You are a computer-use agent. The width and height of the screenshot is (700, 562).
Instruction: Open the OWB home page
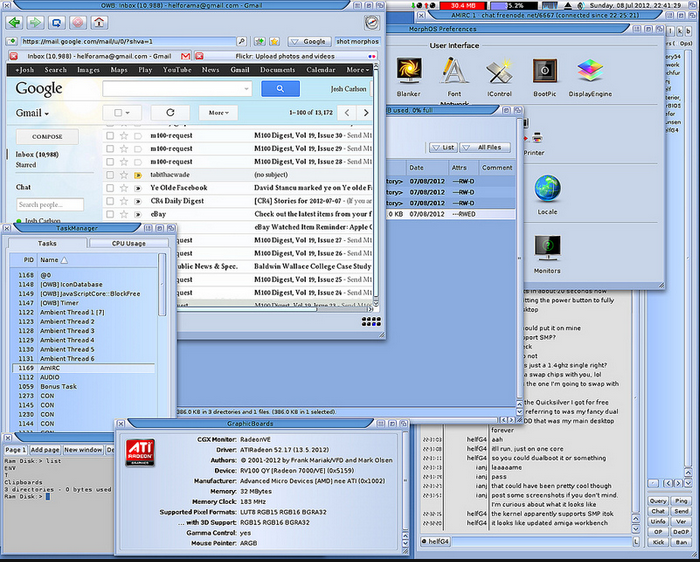pos(99,22)
